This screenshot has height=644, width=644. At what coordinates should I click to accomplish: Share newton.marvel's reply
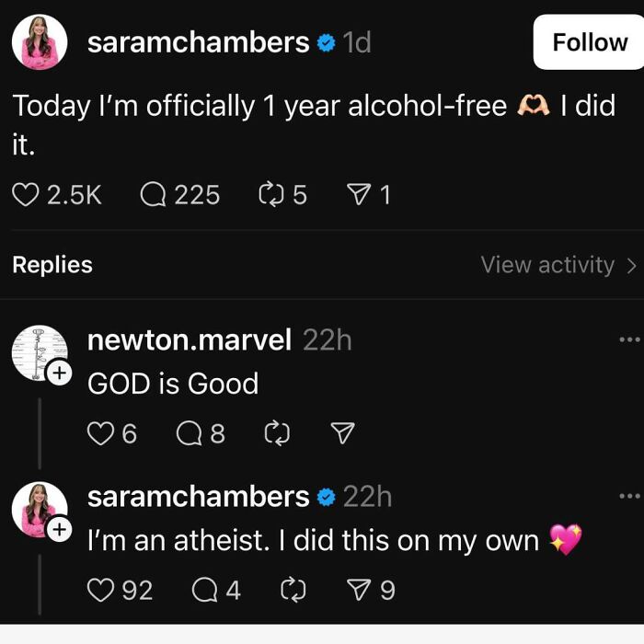coord(342,433)
